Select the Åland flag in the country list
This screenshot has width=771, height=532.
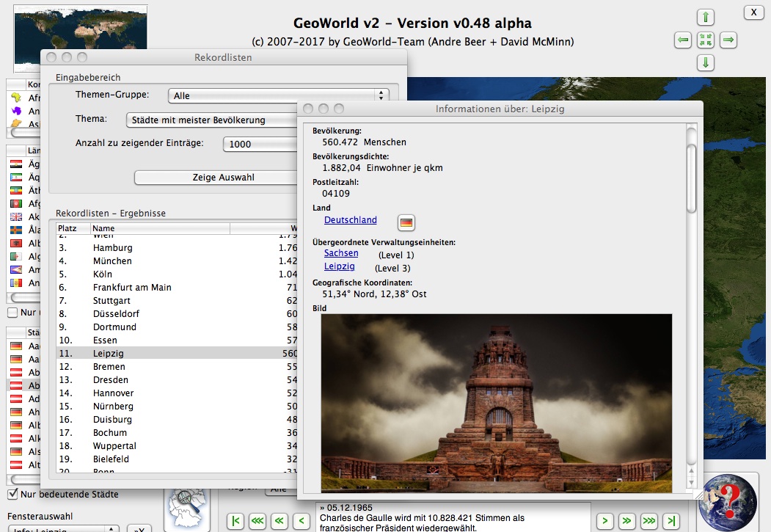click(16, 230)
